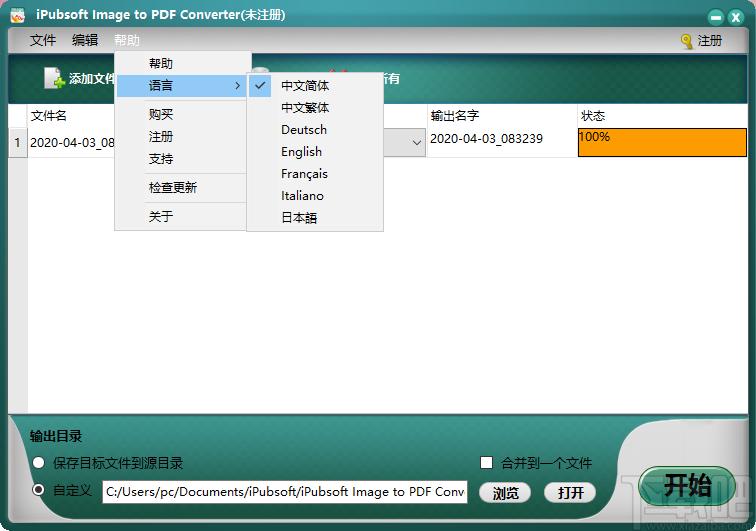This screenshot has width=756, height=531.
Task: Select the 自定义 radio button
Action: click(39, 490)
